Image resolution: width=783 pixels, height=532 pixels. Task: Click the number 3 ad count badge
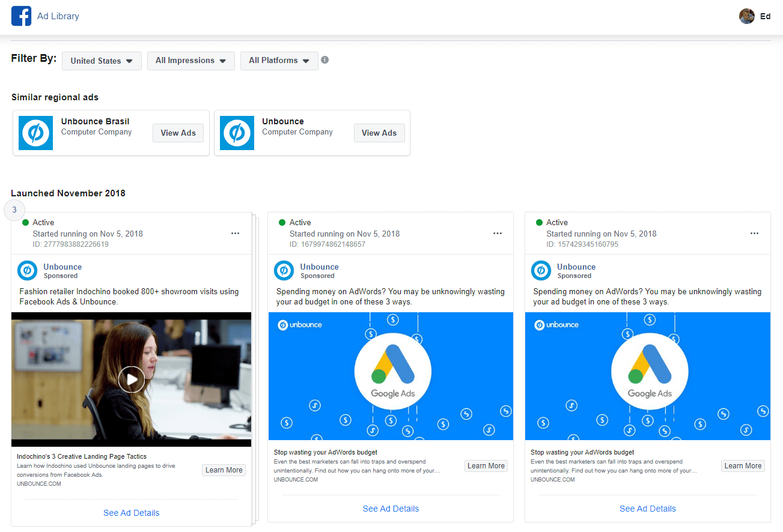(x=14, y=210)
